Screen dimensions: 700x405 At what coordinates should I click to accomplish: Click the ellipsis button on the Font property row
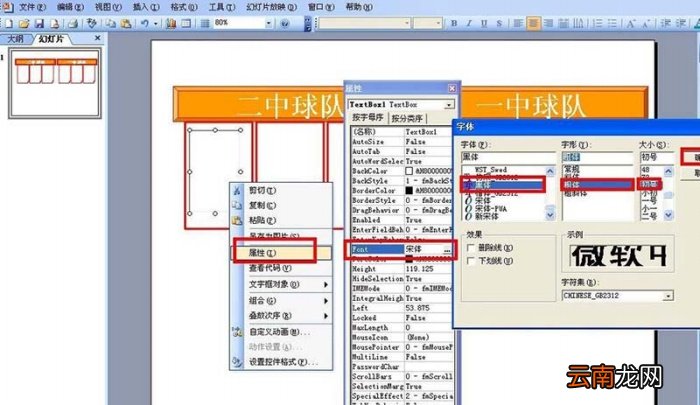point(447,250)
